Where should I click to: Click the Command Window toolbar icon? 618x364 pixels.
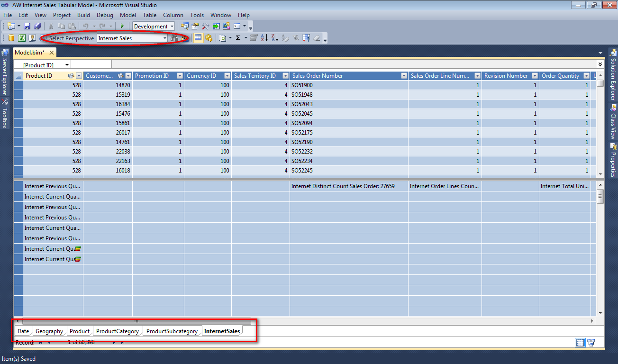pos(237,26)
